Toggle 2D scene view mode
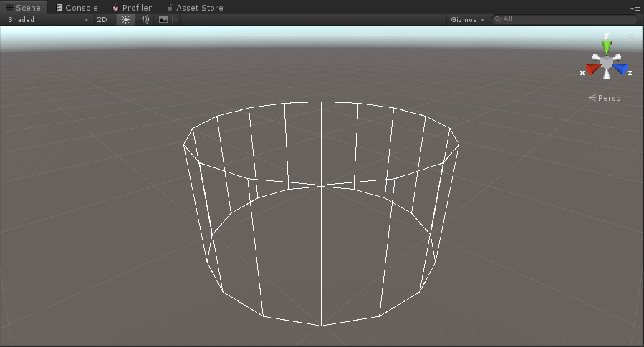The width and height of the screenshot is (644, 347). (x=102, y=19)
